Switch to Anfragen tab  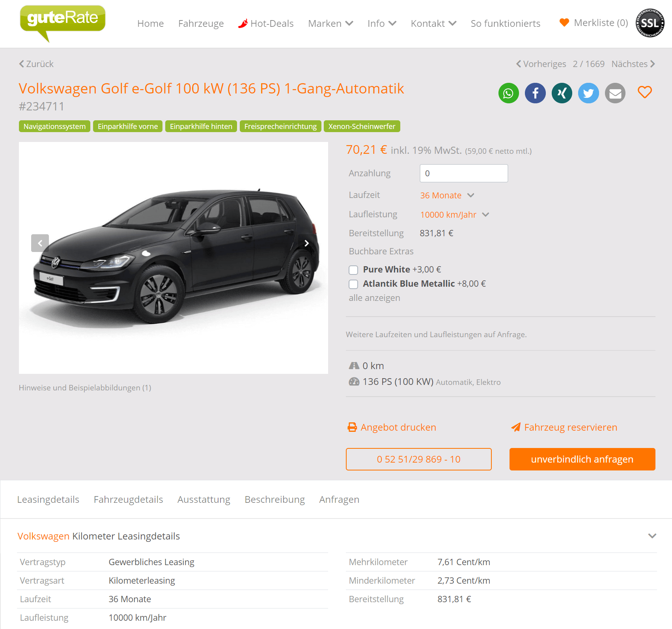point(339,499)
